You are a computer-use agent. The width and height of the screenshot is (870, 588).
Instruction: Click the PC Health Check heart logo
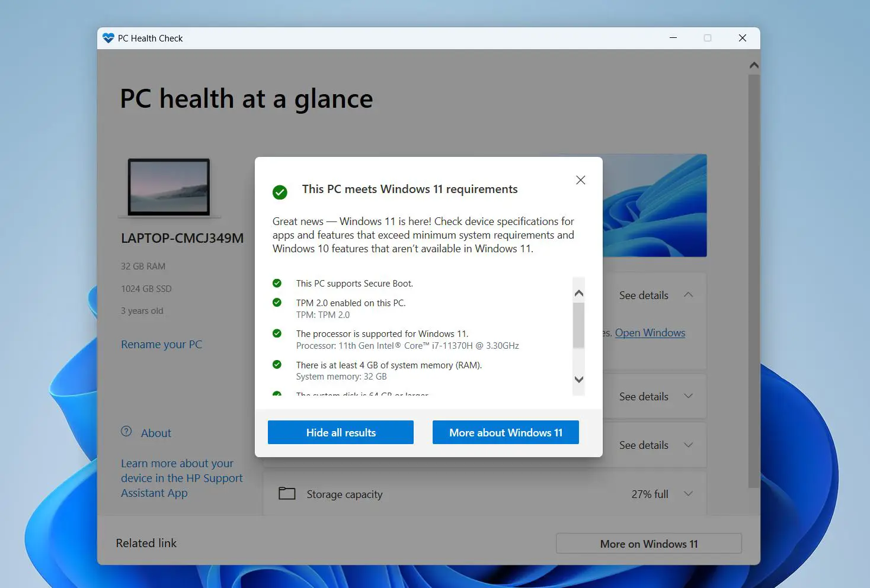pos(108,37)
